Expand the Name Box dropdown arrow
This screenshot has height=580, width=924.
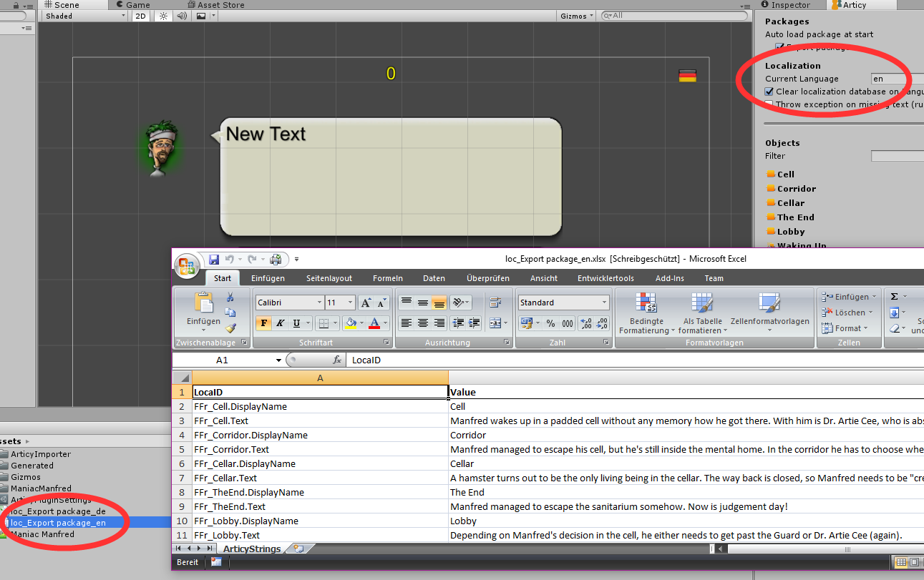point(278,360)
